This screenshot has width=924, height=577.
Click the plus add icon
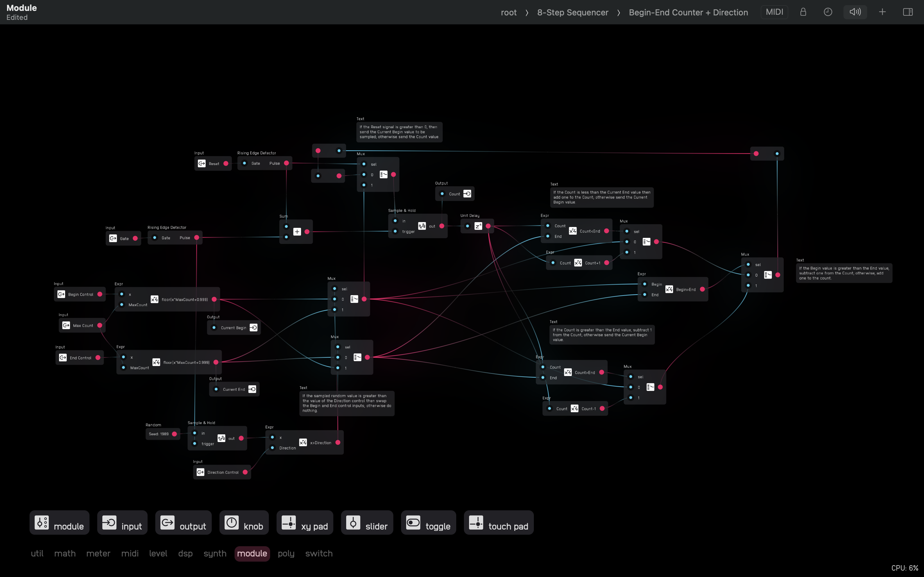point(882,12)
